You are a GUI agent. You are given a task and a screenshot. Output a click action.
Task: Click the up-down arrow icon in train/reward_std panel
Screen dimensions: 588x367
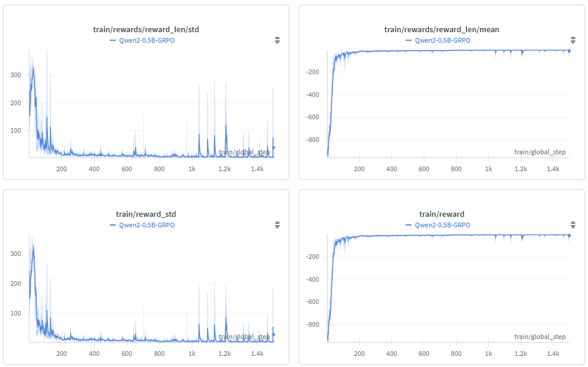[x=277, y=225]
